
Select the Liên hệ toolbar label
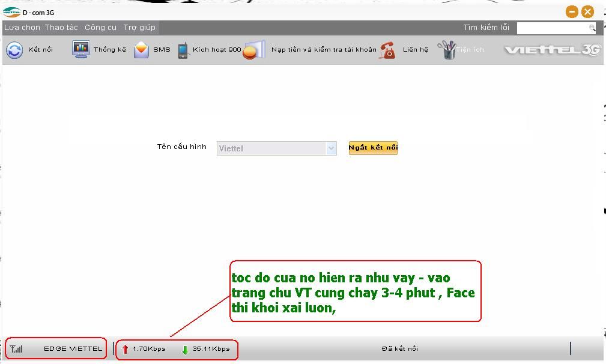416,49
